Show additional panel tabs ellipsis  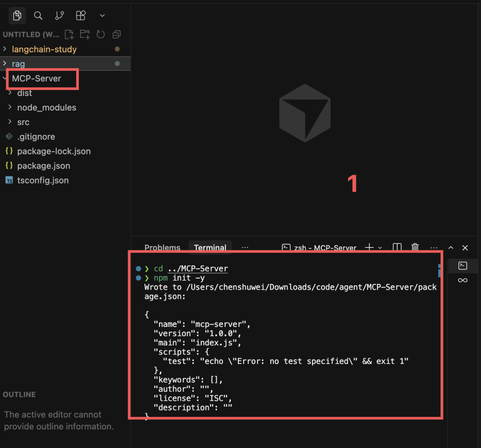[x=245, y=247]
